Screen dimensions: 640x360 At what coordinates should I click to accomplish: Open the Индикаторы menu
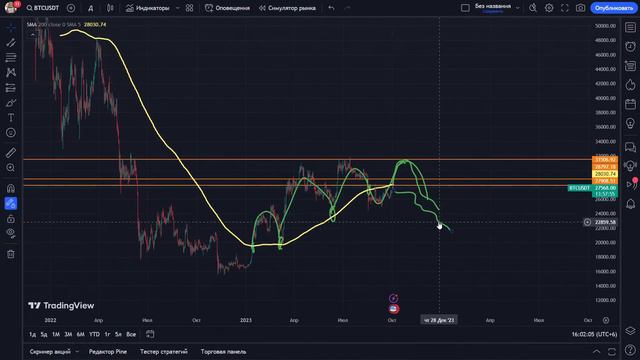click(147, 8)
